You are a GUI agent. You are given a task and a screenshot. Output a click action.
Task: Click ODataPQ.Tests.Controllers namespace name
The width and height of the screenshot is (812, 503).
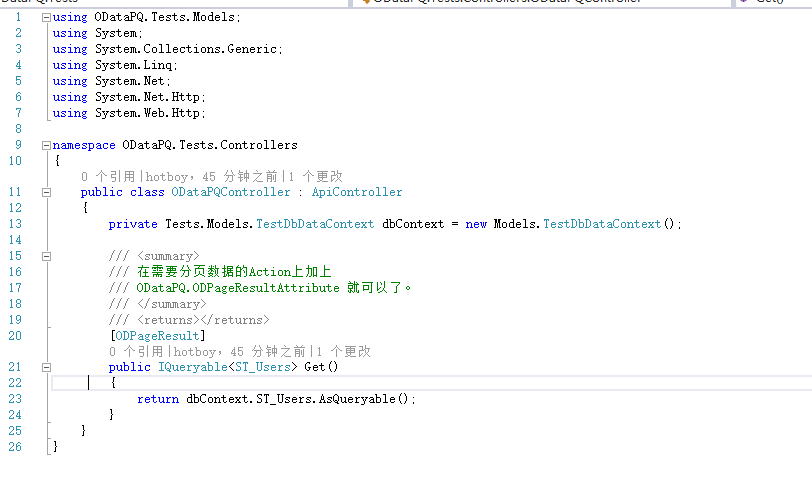pyautogui.click(x=210, y=145)
